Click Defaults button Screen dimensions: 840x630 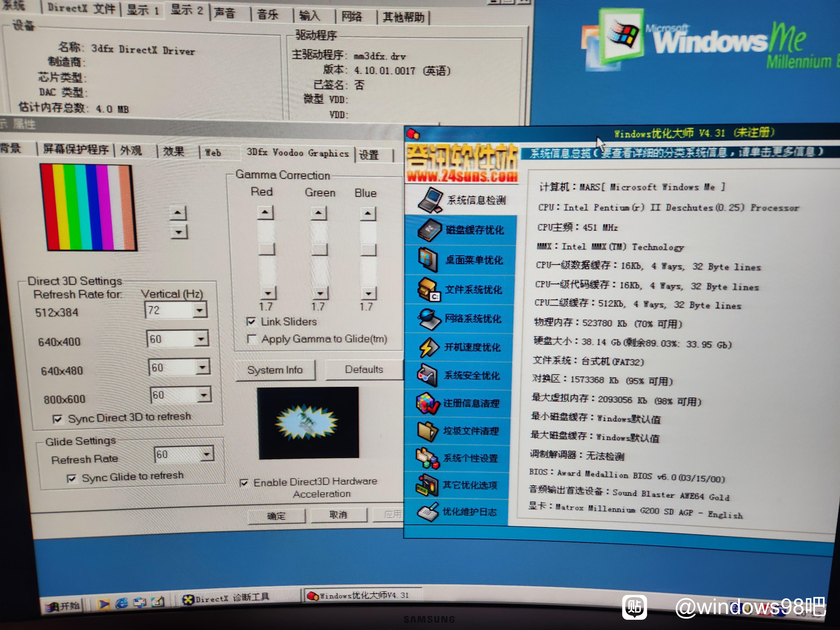coord(364,369)
